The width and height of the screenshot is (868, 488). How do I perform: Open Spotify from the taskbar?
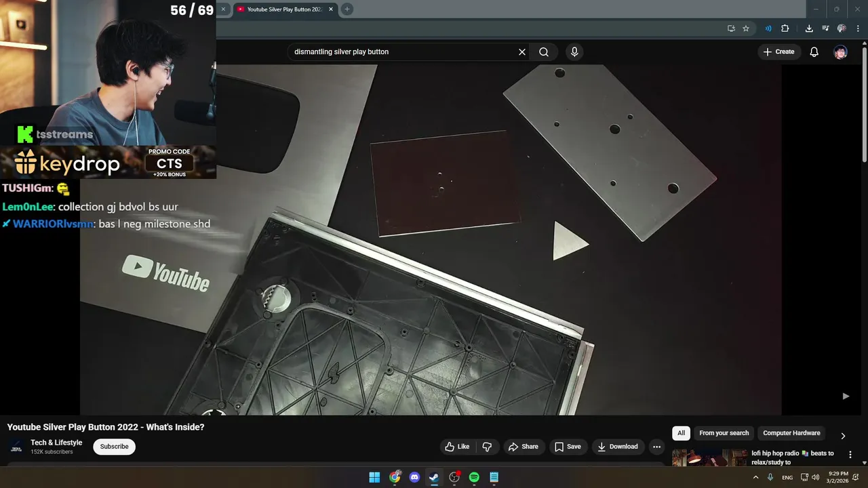pos(474,477)
